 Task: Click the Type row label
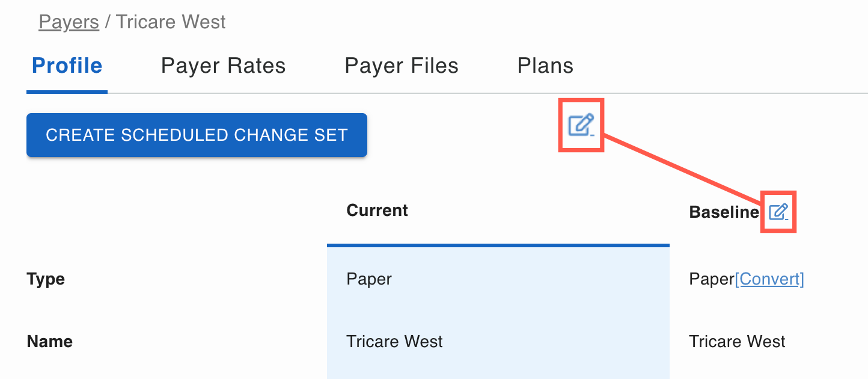click(x=46, y=280)
